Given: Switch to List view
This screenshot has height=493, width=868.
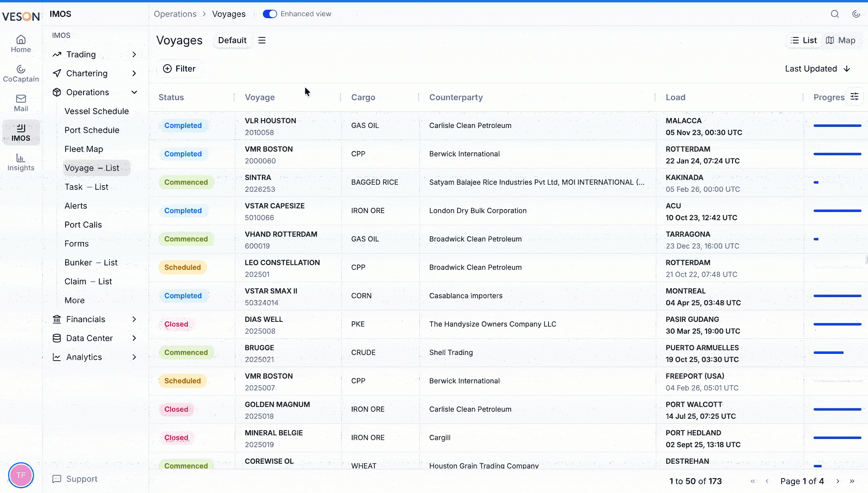Looking at the screenshot, I should pos(804,40).
